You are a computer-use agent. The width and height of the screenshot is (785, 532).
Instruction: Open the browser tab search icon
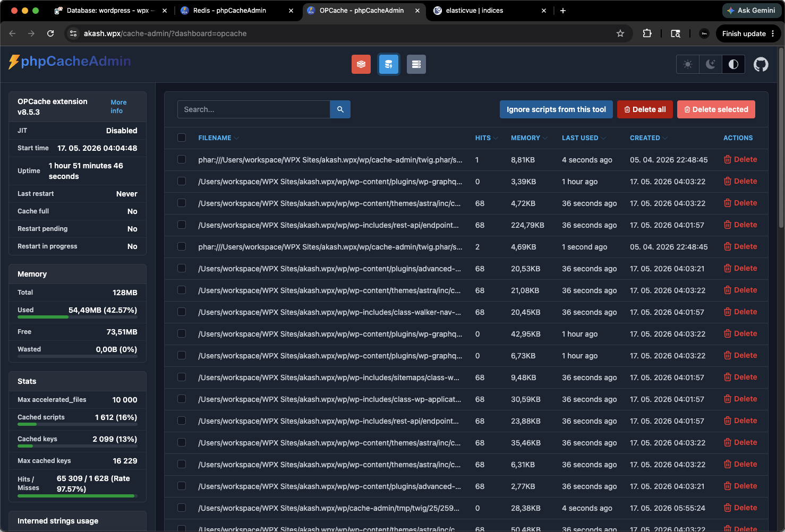click(x=676, y=33)
